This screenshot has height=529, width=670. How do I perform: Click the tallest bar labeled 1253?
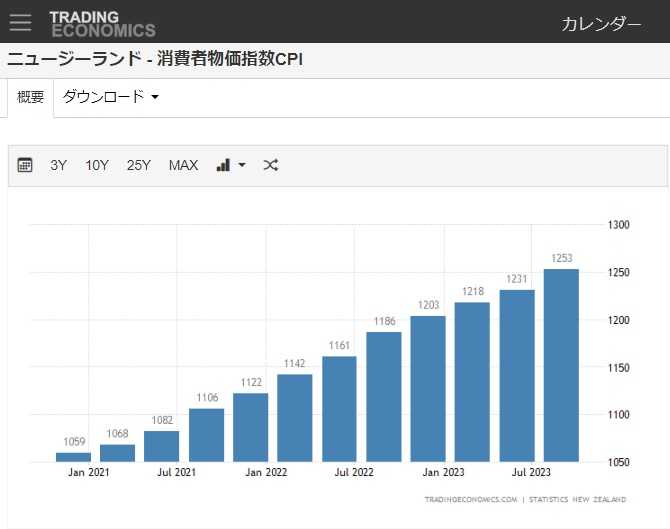point(561,365)
